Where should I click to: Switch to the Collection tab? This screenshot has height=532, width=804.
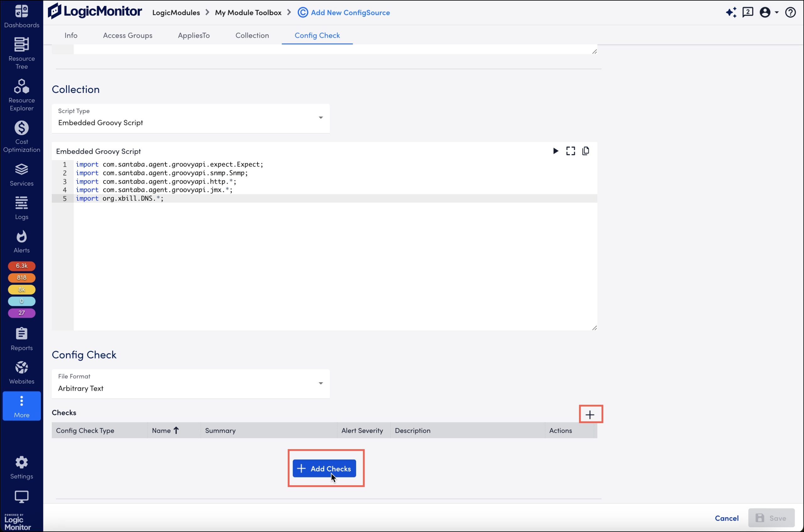[252, 35]
